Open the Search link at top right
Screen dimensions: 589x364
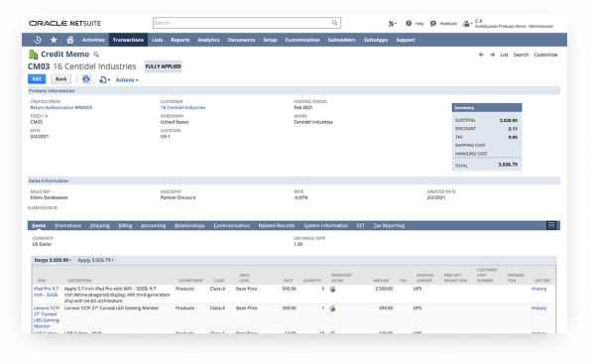click(521, 55)
